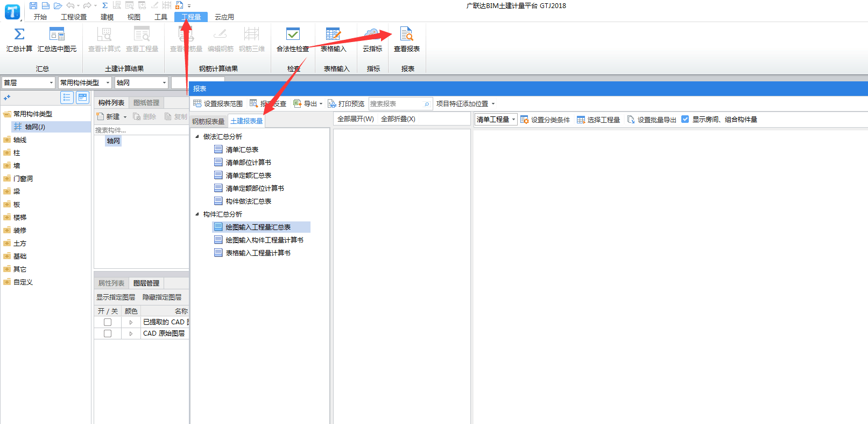Click the 搜索构件 search field

[141, 130]
